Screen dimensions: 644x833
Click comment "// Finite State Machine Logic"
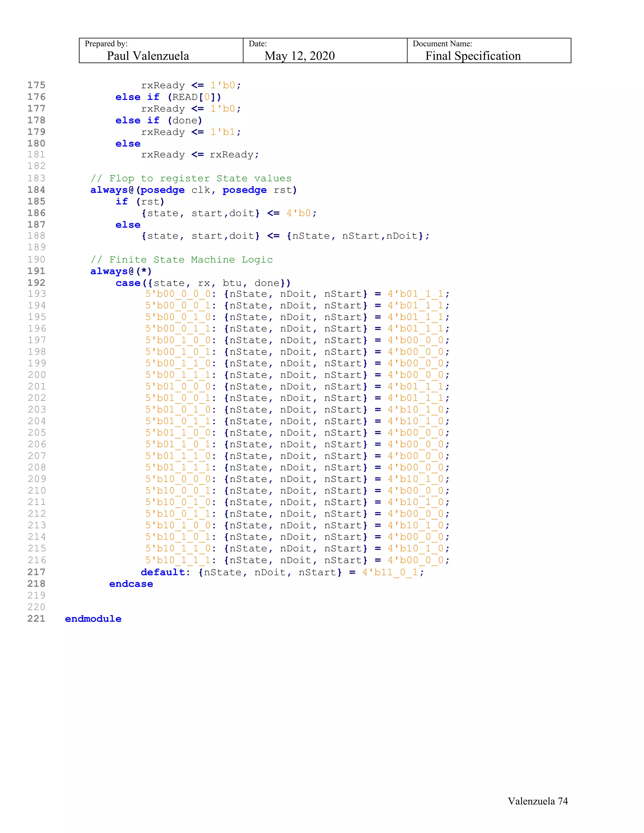click(x=182, y=259)
